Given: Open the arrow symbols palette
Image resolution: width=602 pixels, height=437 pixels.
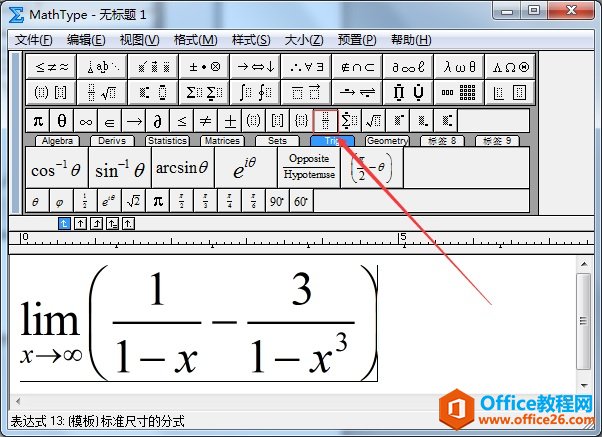Looking at the screenshot, I should pos(255,67).
